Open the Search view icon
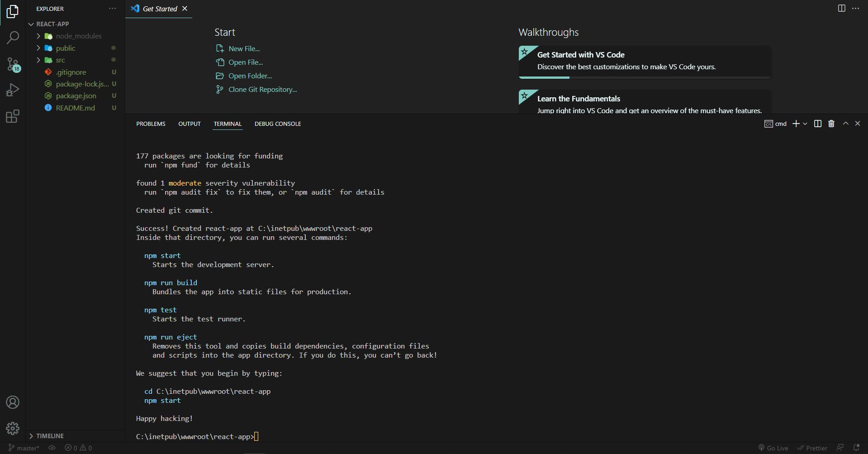This screenshot has width=868, height=454. (x=13, y=38)
